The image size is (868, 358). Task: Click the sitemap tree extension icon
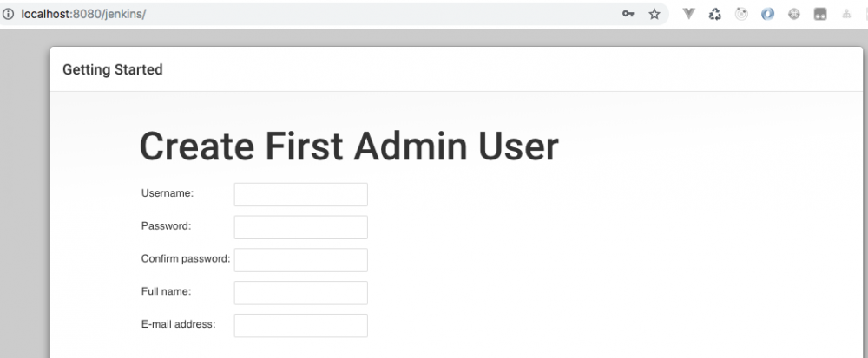coord(845,14)
